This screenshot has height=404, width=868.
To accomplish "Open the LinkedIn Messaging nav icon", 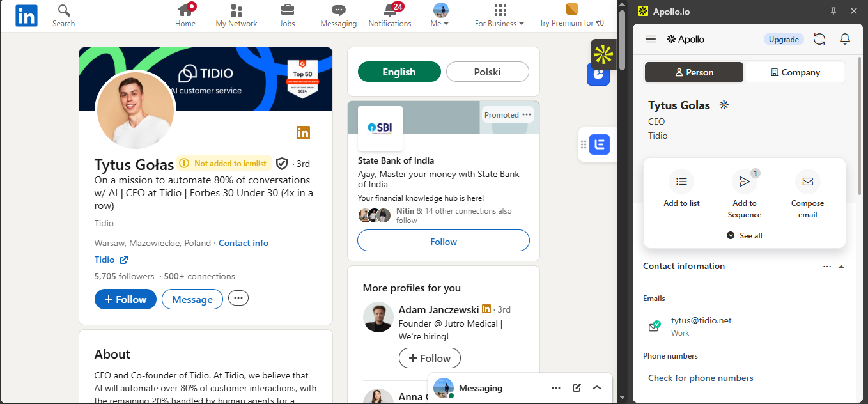I will click(338, 10).
